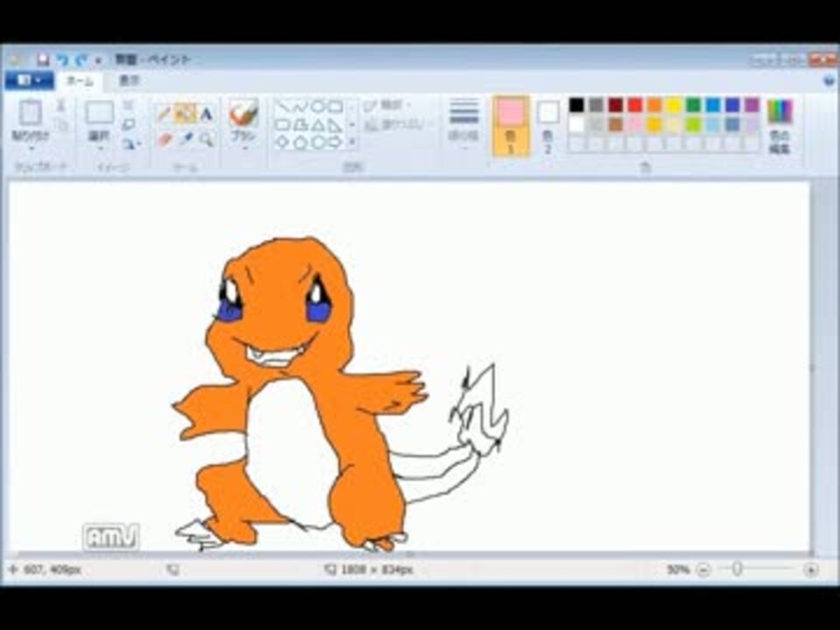
Task: Switch to the 表示 tab
Action: click(x=129, y=80)
